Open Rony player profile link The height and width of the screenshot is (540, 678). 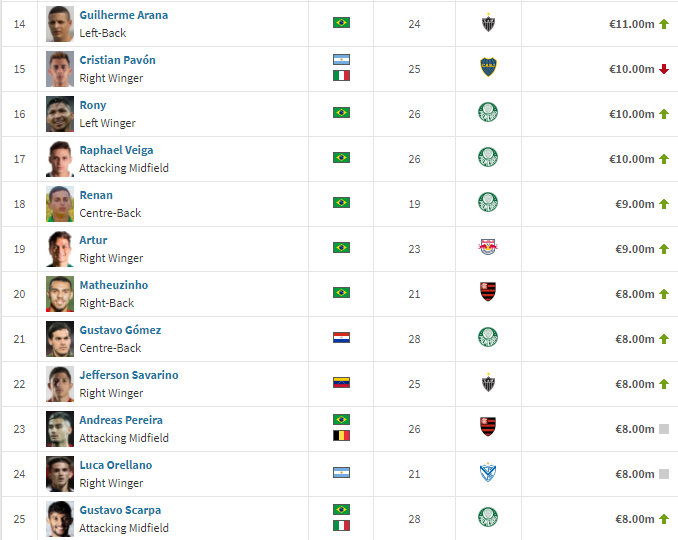[x=93, y=105]
